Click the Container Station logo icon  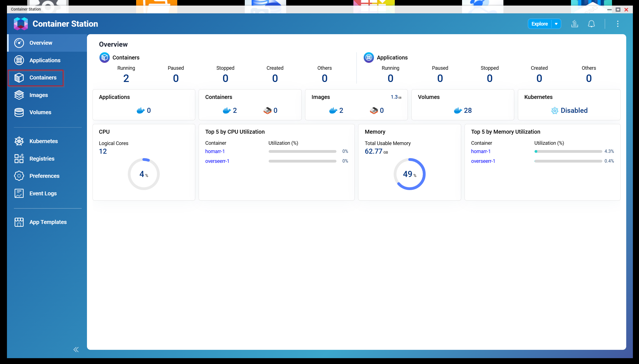point(21,24)
